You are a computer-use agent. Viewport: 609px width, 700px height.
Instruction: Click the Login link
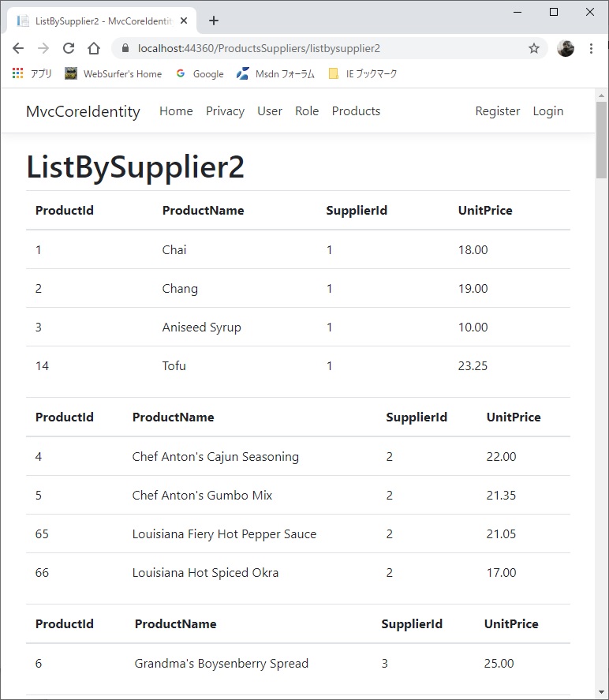(547, 111)
